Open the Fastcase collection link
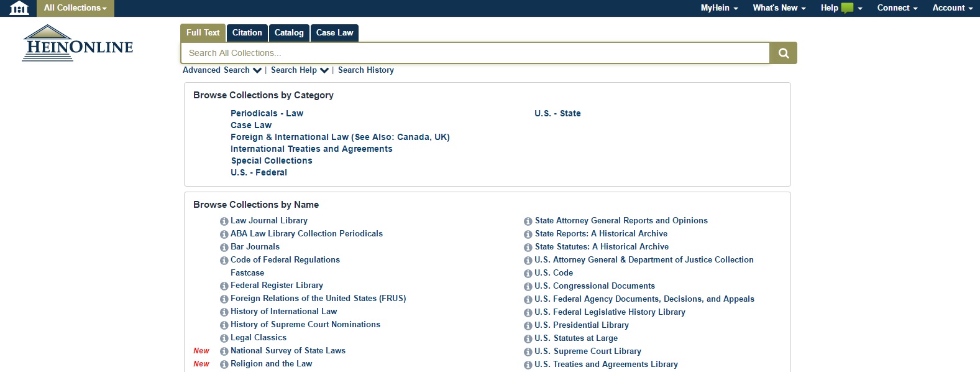Screen dimensions: 980x372 247,273
